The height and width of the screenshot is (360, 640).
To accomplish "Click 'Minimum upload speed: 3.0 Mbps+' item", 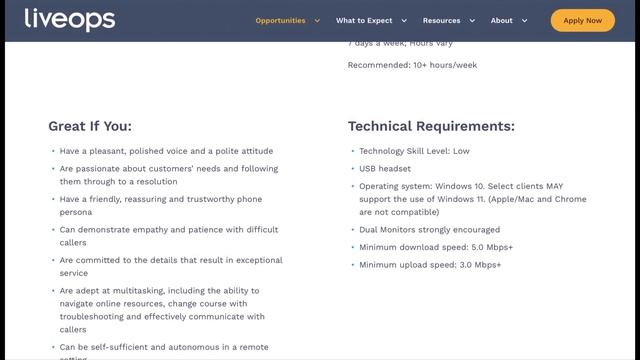I will (430, 265).
